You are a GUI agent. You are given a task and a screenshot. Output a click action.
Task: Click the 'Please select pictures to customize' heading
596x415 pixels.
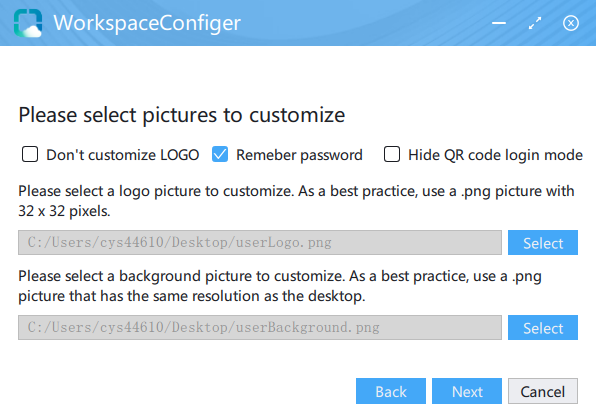click(x=182, y=115)
